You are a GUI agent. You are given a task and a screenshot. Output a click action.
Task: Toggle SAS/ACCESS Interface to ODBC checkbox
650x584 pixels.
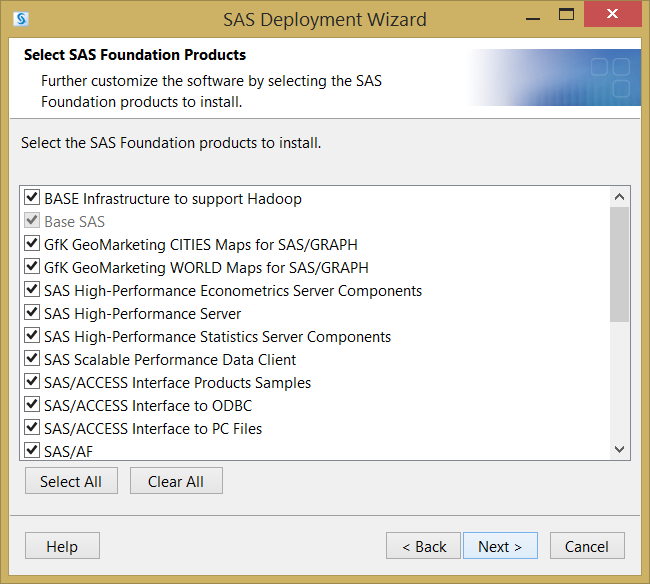(x=32, y=404)
